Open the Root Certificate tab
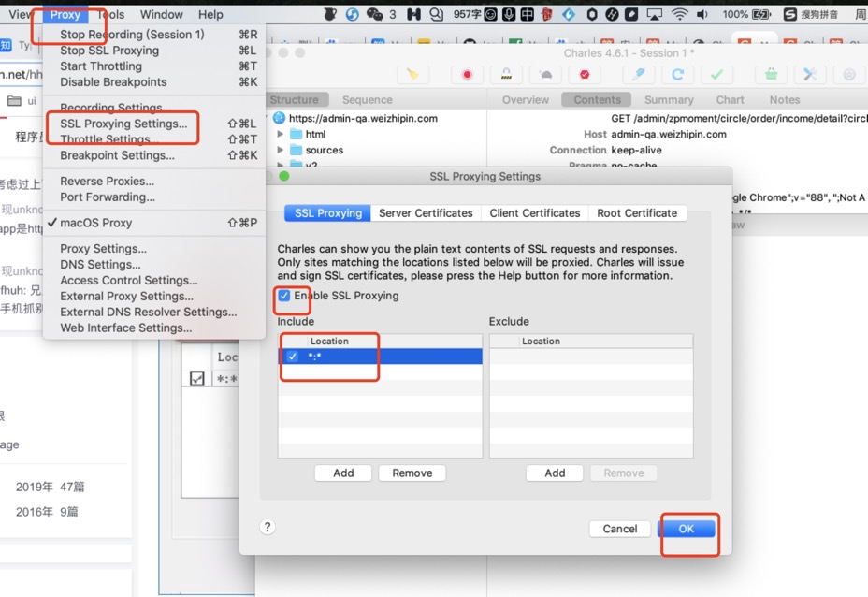 click(637, 213)
